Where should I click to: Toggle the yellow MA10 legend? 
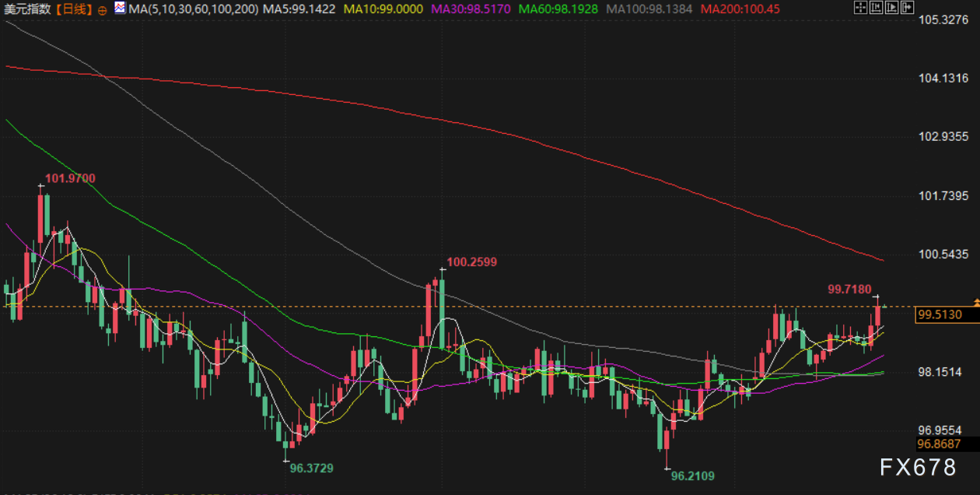coord(383,9)
